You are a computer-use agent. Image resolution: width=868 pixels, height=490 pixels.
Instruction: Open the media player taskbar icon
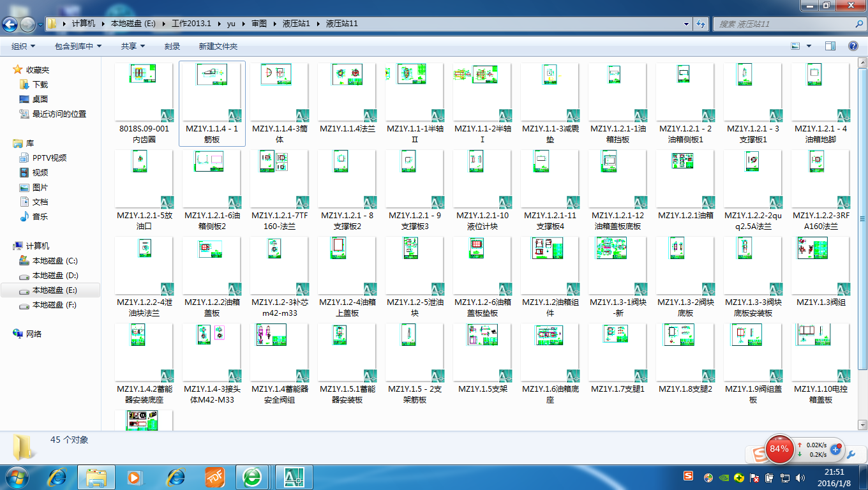pyautogui.click(x=134, y=477)
